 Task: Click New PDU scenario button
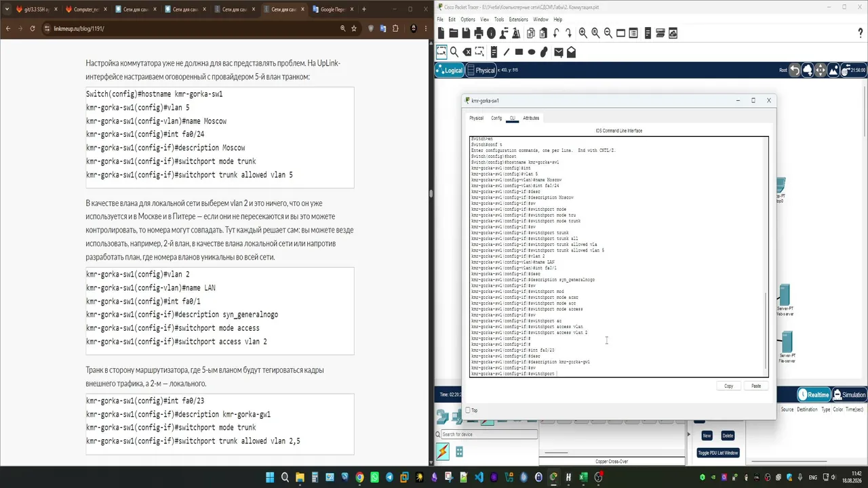[x=707, y=436]
